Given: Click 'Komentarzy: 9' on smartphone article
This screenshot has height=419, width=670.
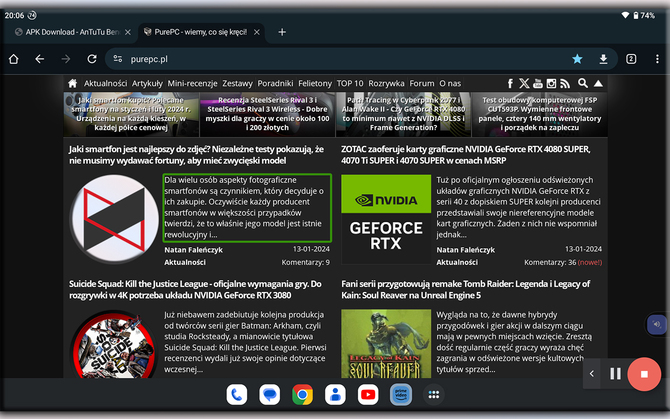Looking at the screenshot, I should tap(306, 262).
